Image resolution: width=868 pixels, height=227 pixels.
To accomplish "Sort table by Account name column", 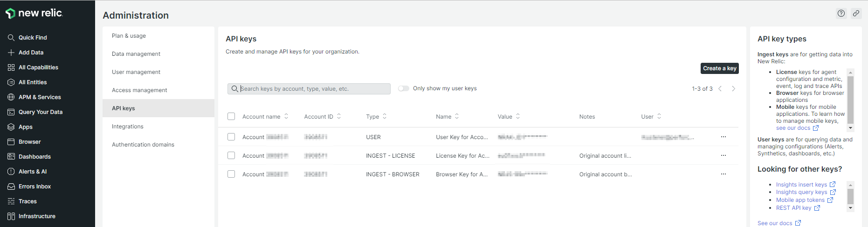I will 286,116.
